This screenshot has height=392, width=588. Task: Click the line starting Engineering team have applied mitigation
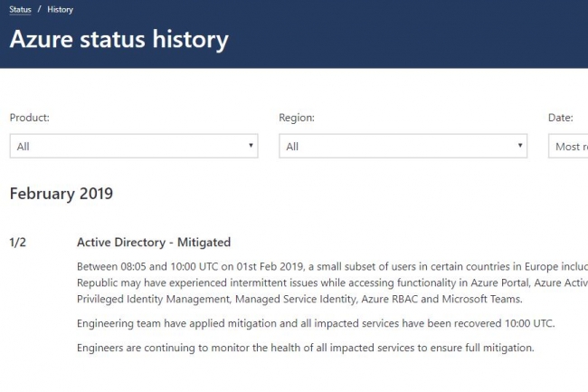coord(316,323)
